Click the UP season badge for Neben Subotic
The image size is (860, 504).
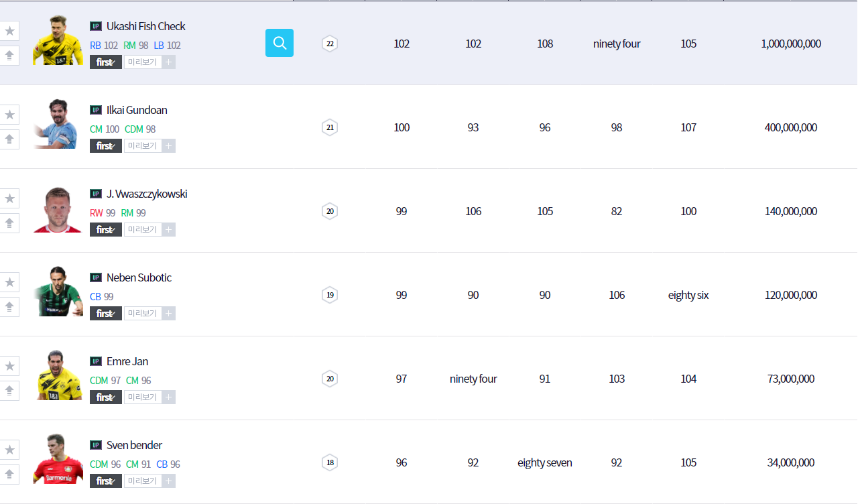(96, 277)
